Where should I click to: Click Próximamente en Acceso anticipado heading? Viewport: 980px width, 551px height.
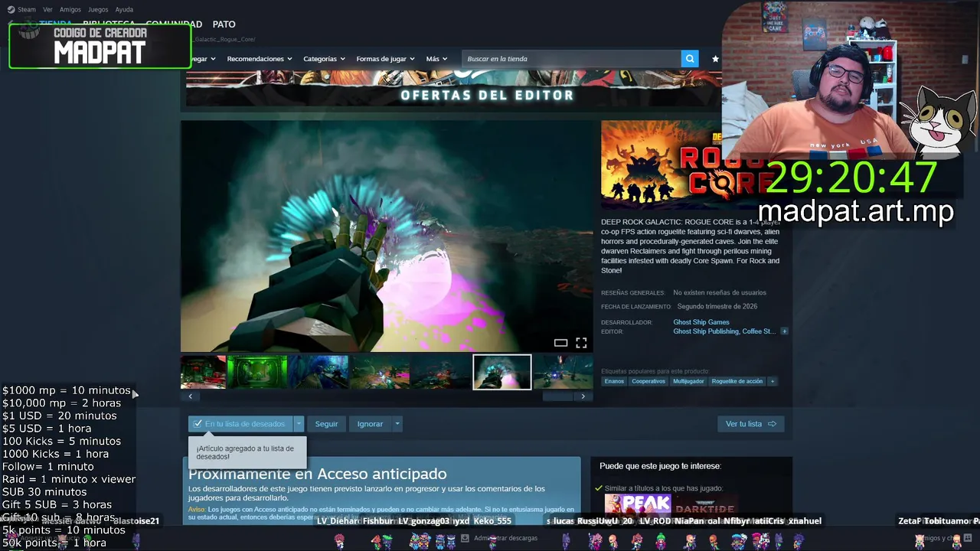pyautogui.click(x=318, y=474)
